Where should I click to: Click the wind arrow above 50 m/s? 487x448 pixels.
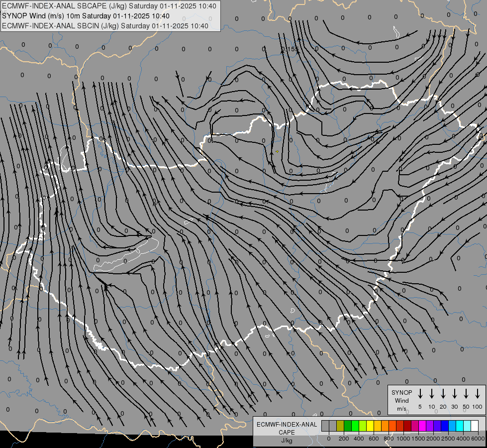(x=466, y=393)
